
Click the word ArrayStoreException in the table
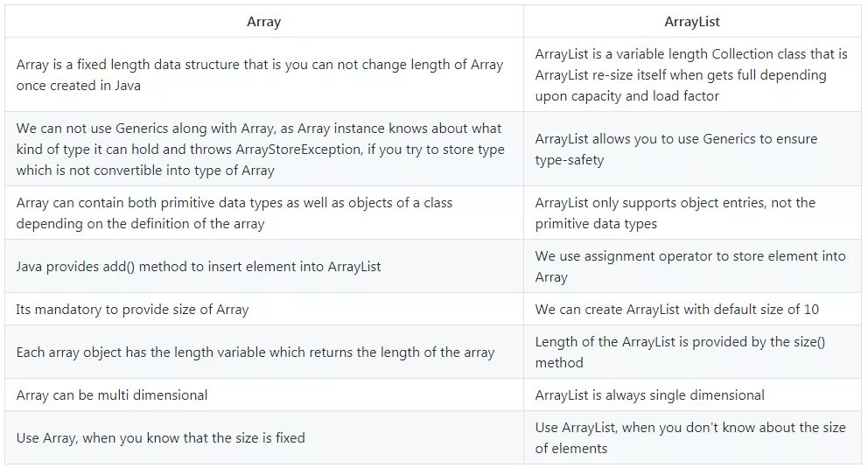[299, 150]
